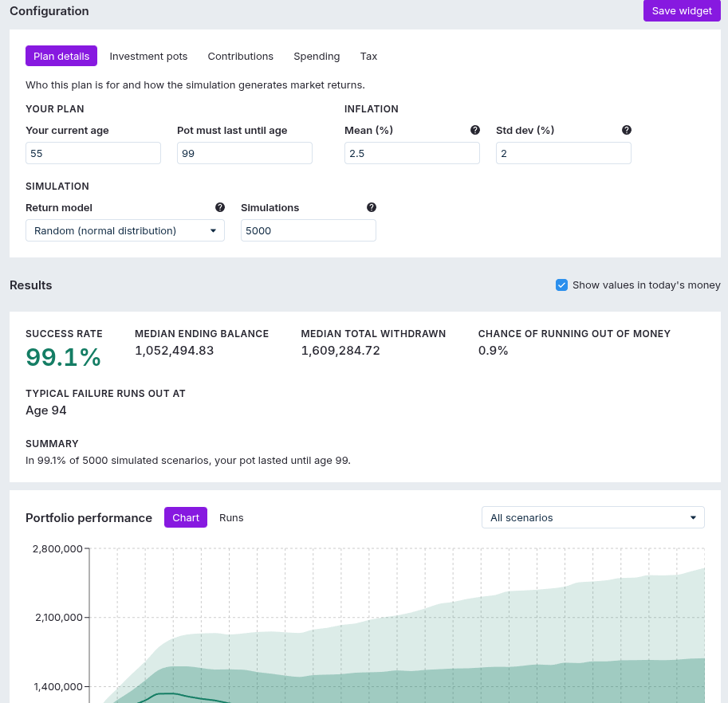Go to the Spending tab
This screenshot has height=703, width=728.
tap(317, 56)
